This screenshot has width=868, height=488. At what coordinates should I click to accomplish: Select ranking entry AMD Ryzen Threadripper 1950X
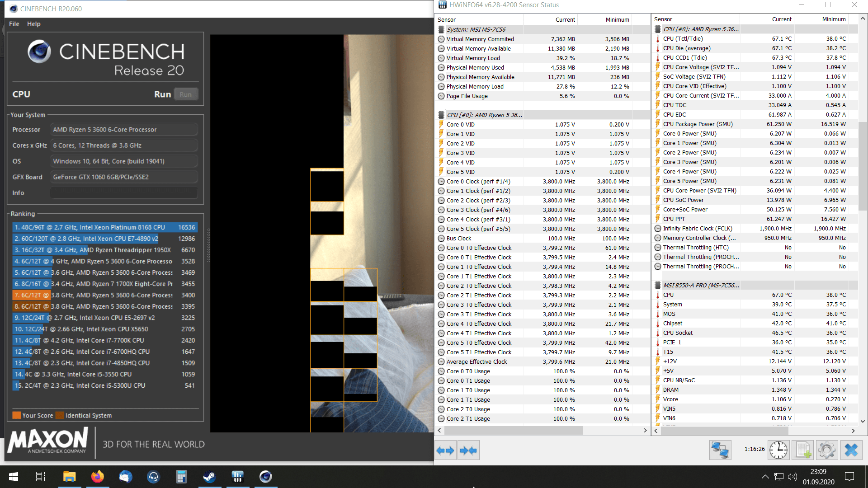(104, 250)
